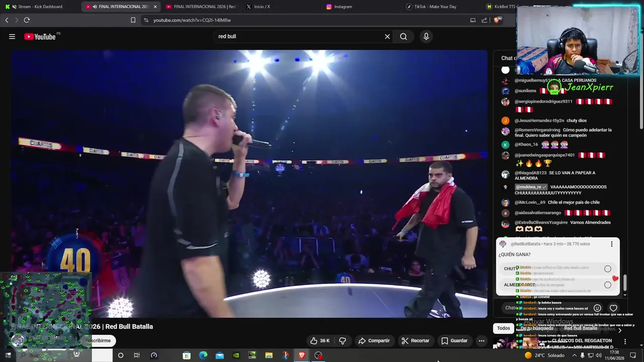Open the Brave browser taskbar icon
Image resolution: width=644 pixels, height=362 pixels.
coord(301,355)
